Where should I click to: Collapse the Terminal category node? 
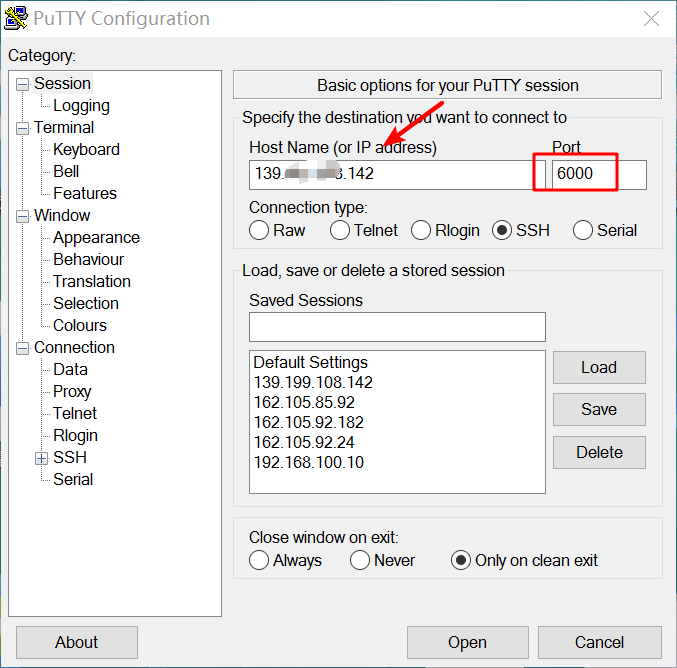(x=22, y=128)
